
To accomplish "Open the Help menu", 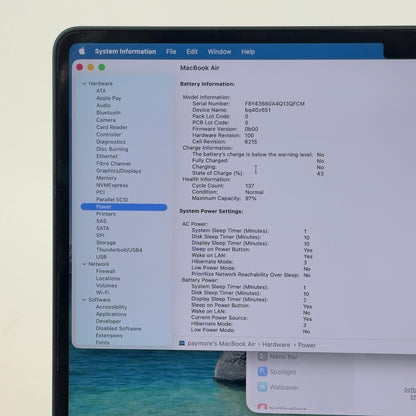I will (x=248, y=52).
